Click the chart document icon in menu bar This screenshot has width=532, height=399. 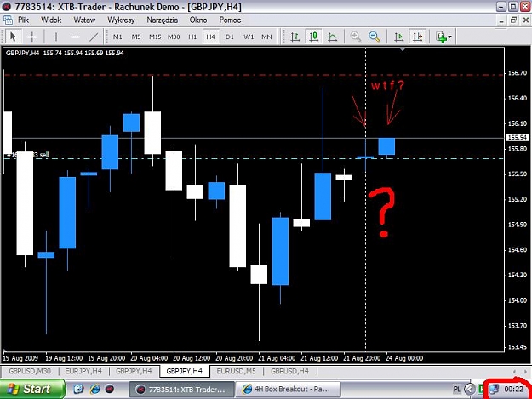(8, 20)
